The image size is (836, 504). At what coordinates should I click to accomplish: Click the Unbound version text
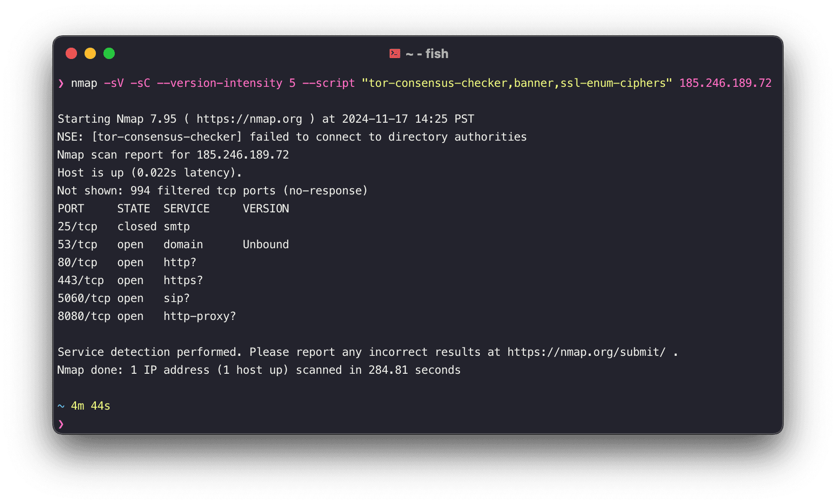(266, 244)
